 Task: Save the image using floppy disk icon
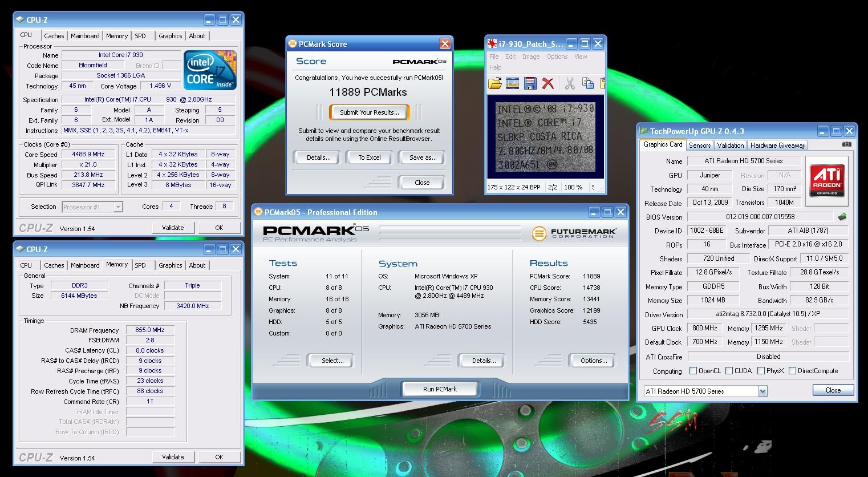[530, 84]
